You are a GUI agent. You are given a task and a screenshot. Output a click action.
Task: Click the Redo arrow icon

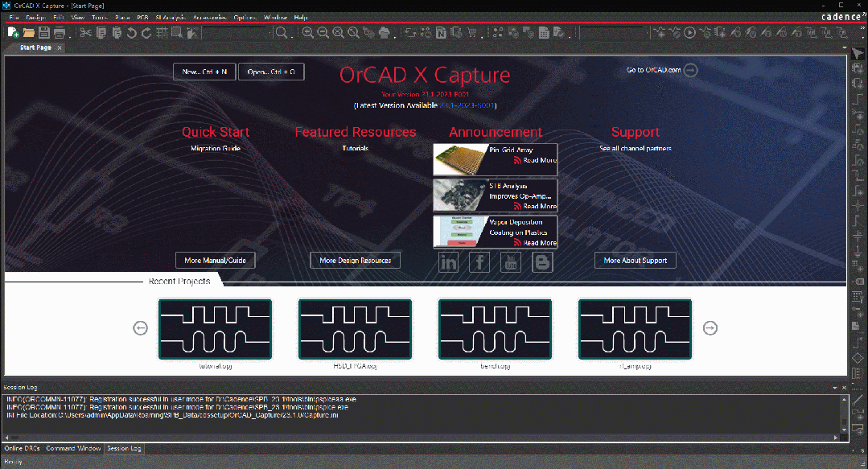[x=146, y=33]
